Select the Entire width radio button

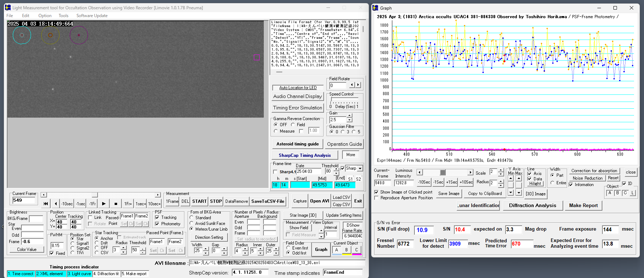553,183
